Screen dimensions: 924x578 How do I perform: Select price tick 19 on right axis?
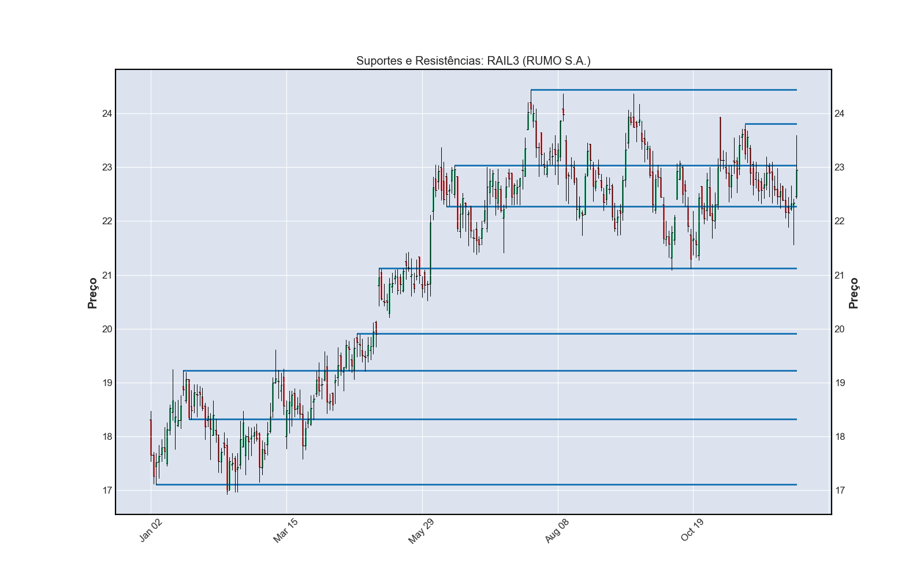839,383
